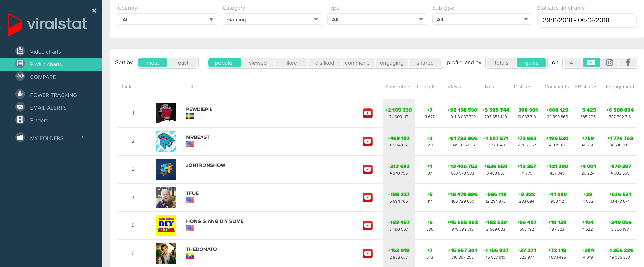Expand My Folders with the arrow
The height and width of the screenshot is (267, 644).
82,137
